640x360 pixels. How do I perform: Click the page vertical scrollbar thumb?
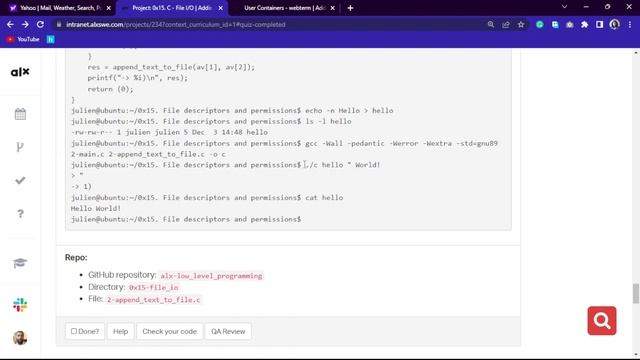(x=636, y=294)
